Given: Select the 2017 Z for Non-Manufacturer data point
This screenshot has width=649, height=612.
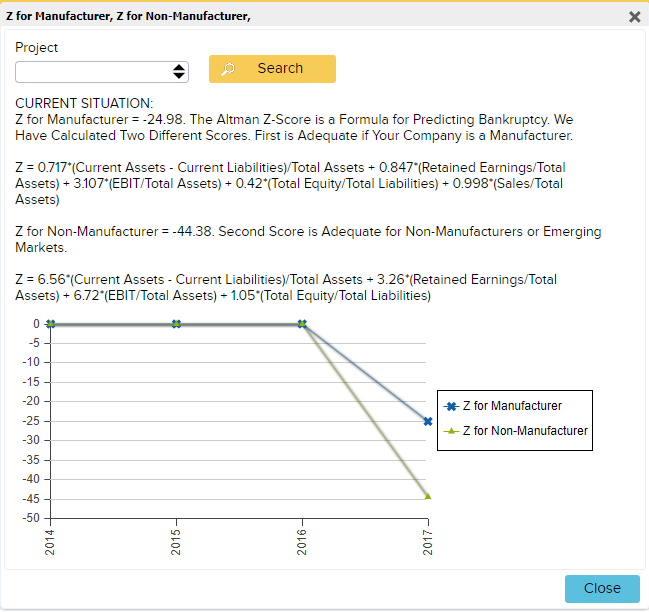Looking at the screenshot, I should (x=428, y=496).
